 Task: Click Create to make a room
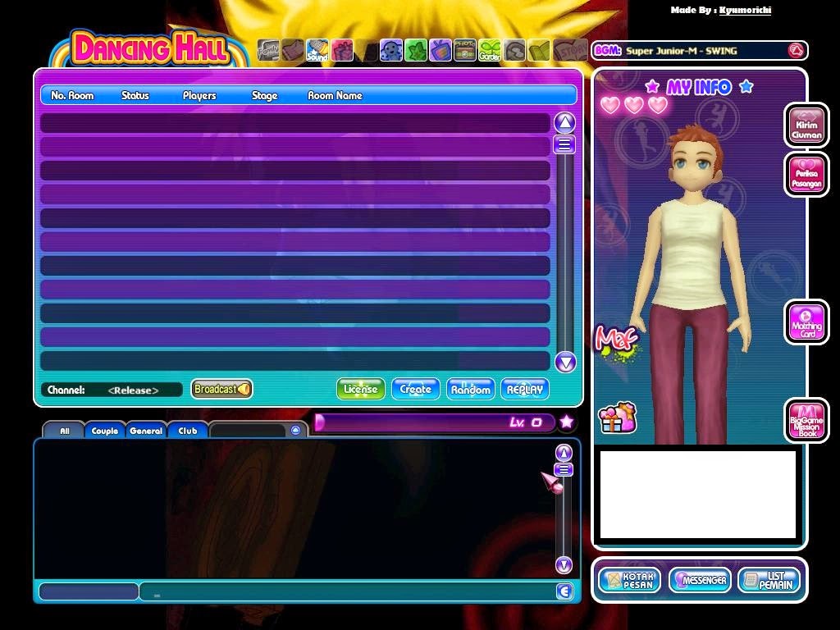pos(416,390)
